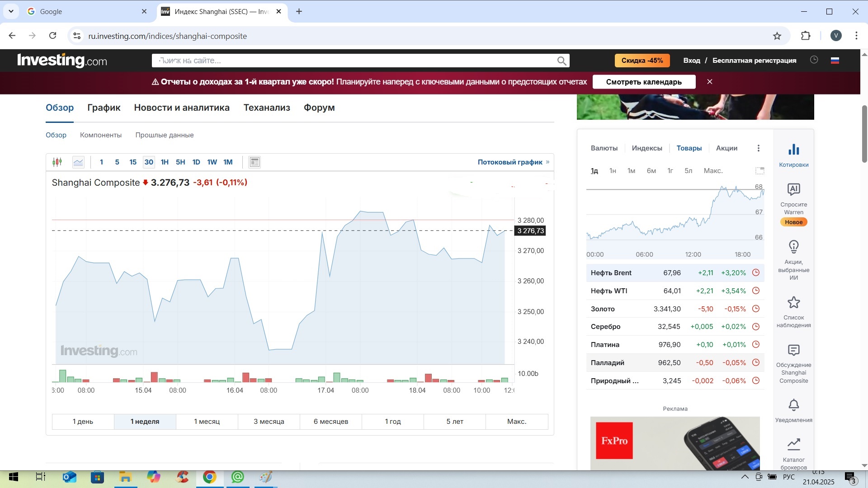868x488 pixels.
Task: Select 1M chart interval
Action: [228, 162]
